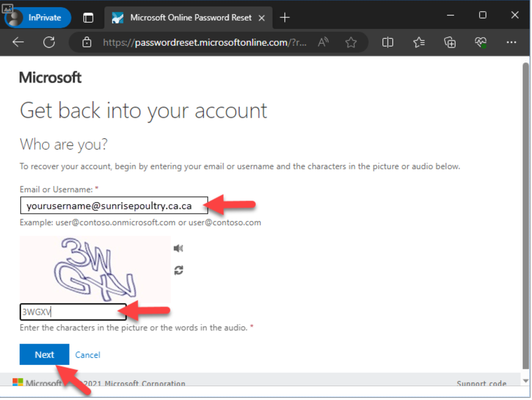Click the example 'user@contoso.onmicrosoft.com' text
Image resolution: width=532 pixels, height=400 pixels.
point(116,223)
